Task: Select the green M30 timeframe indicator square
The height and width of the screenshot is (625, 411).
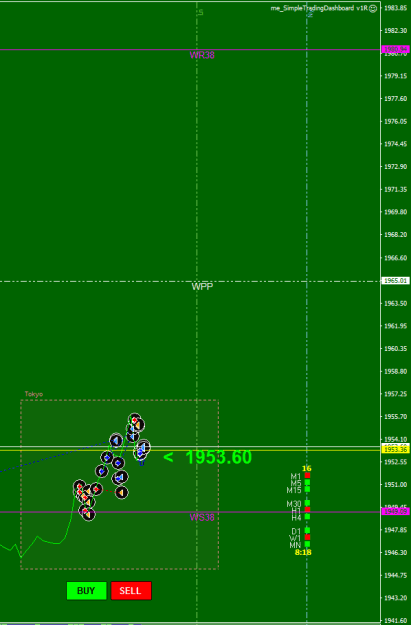Action: 307,503
